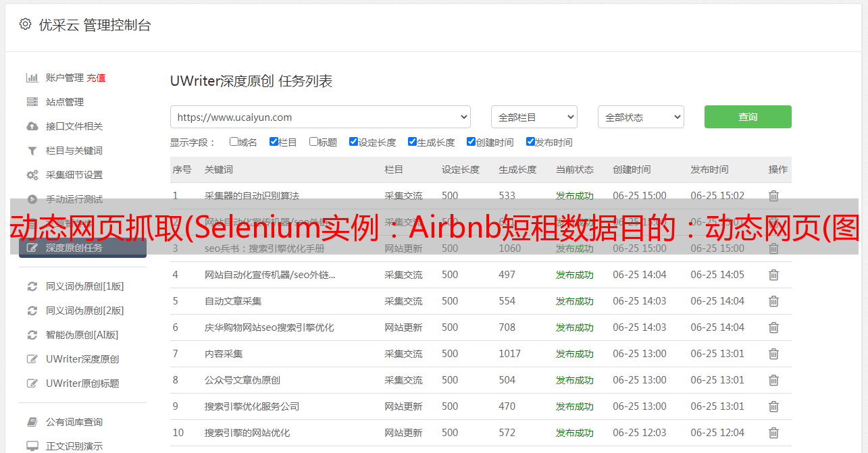Viewport: 868px width, 453px height.
Task: Click generated length value 1017
Action: click(x=510, y=354)
